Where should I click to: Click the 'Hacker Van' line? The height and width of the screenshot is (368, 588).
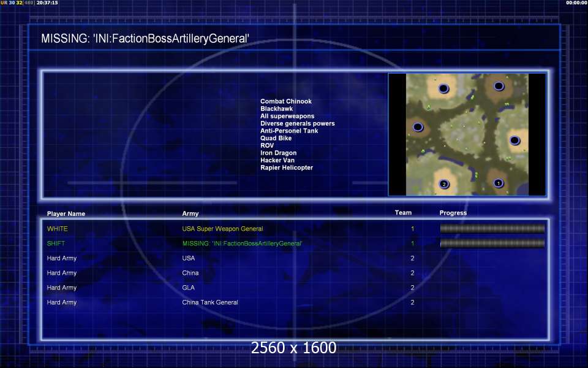click(277, 160)
